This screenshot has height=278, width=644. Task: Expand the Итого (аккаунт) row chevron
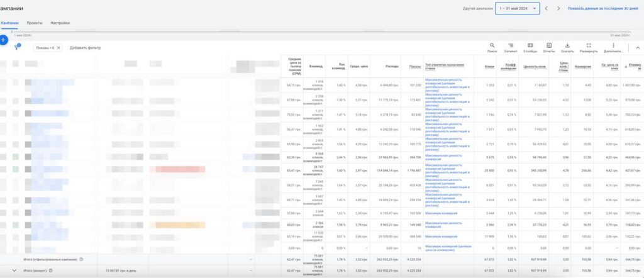(x=14, y=269)
